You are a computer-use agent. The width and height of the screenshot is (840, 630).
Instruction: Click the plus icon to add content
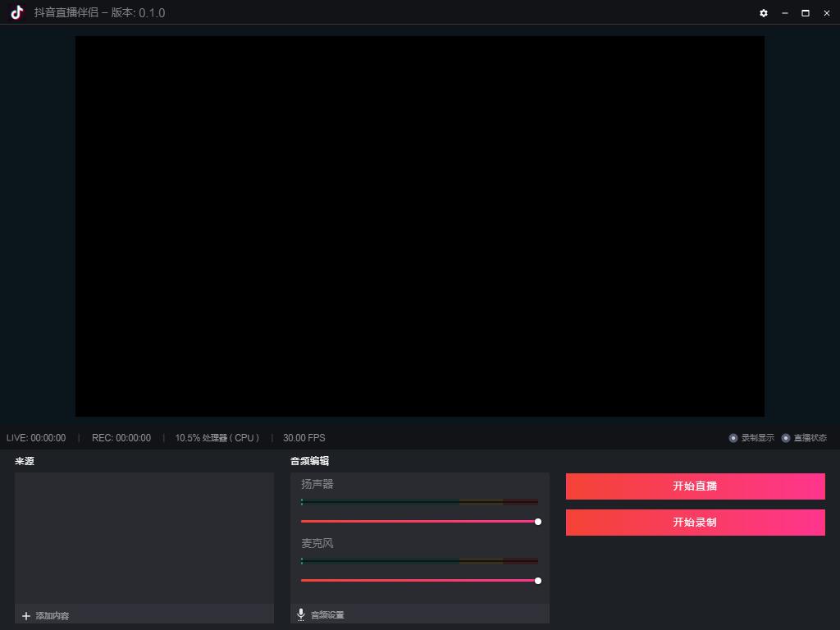tap(26, 616)
